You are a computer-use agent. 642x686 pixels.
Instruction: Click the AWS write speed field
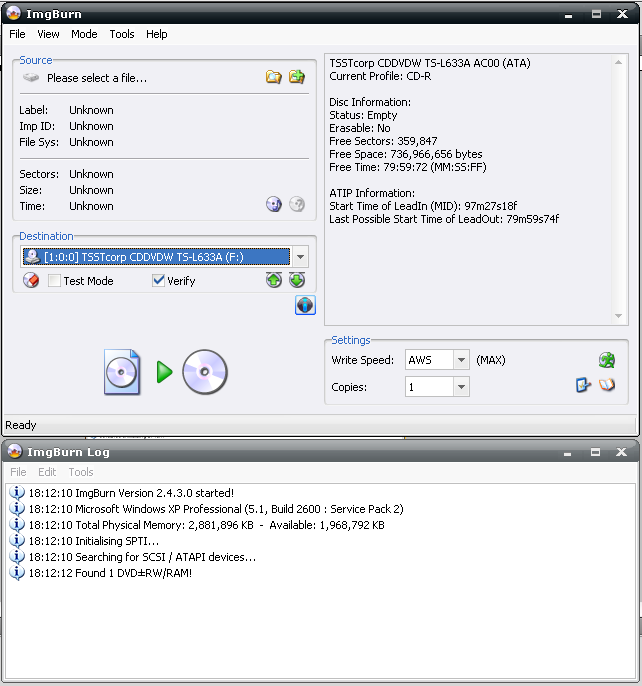(429, 360)
